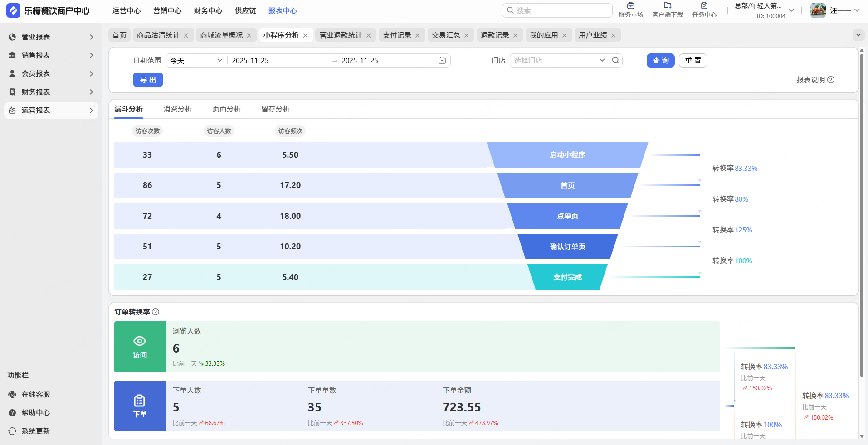Open 营销中心 in the top menu
Viewport: 868px width, 445px height.
pyautogui.click(x=167, y=10)
